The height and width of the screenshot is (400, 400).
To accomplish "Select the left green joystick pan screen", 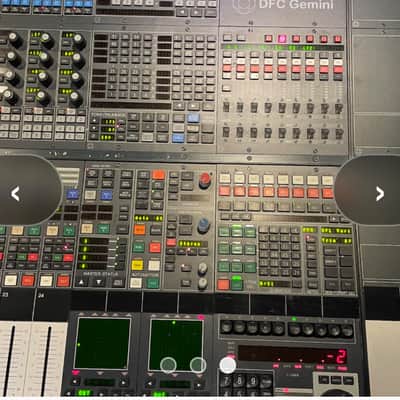I will [102, 343].
